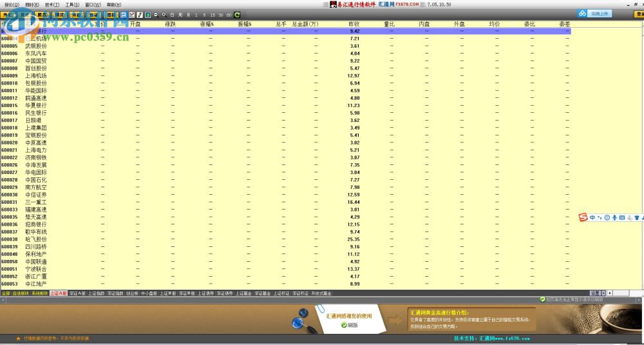
Task: Select the 15 minute period
Action: pyautogui.click(x=213, y=15)
